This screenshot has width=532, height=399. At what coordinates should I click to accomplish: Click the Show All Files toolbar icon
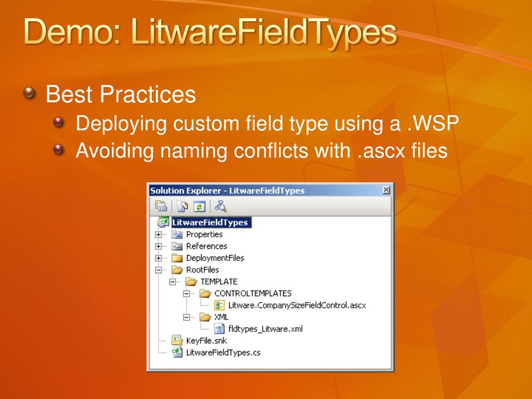182,206
